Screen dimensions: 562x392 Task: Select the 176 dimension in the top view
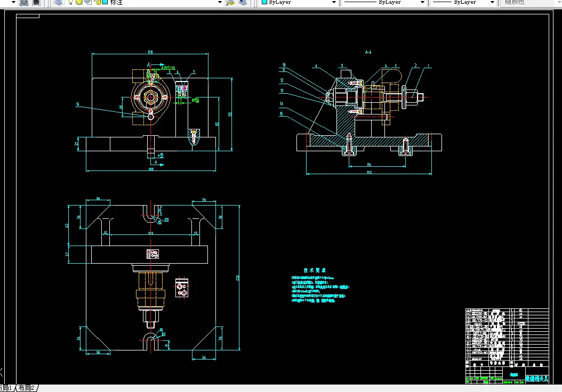pos(150,233)
